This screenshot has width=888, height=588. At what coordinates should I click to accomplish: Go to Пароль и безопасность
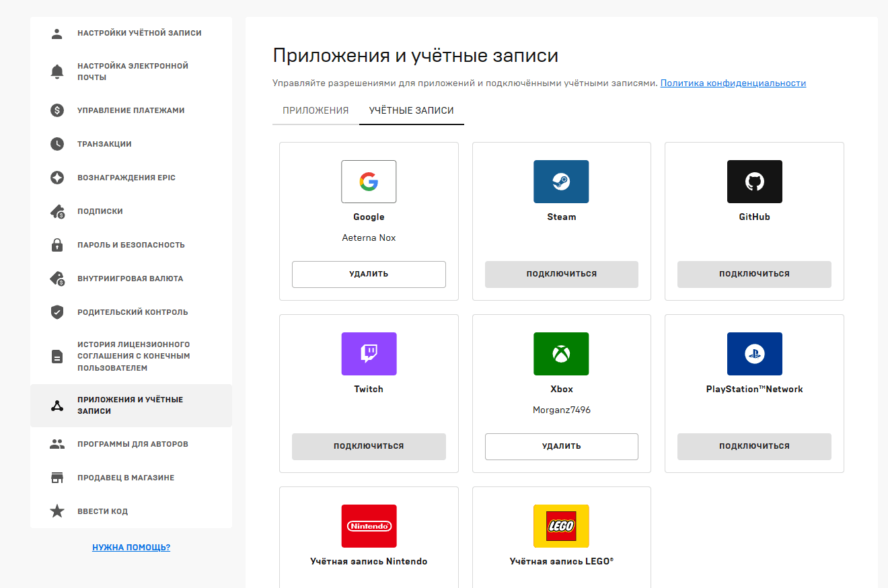[131, 245]
